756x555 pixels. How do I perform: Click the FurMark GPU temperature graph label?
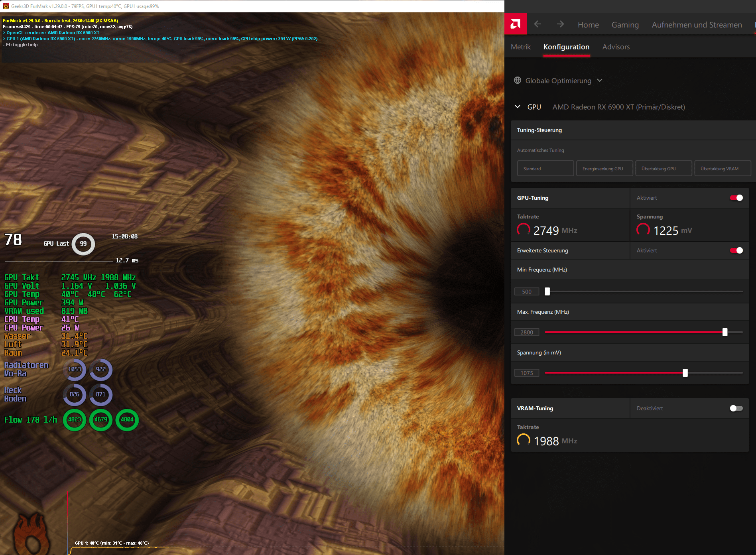112,543
